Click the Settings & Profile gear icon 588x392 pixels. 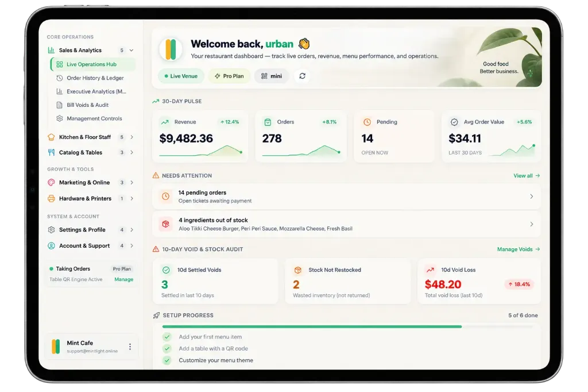[51, 230]
